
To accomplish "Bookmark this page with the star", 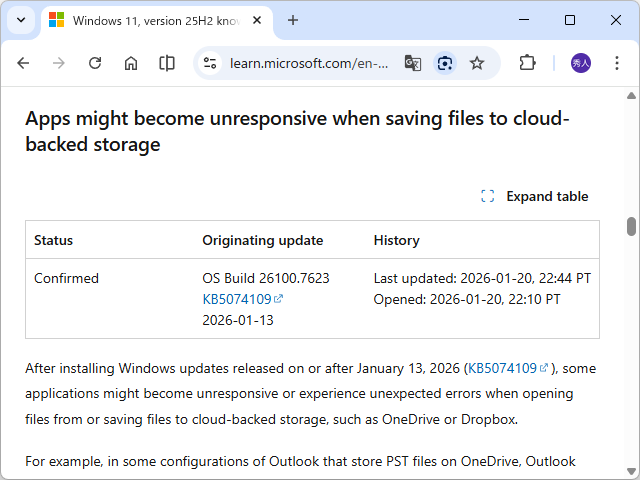I will click(477, 63).
